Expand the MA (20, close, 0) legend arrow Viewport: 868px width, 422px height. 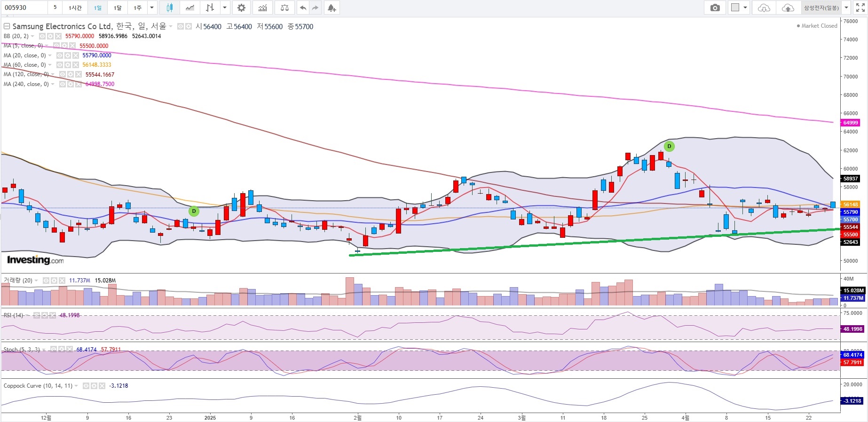(50, 55)
